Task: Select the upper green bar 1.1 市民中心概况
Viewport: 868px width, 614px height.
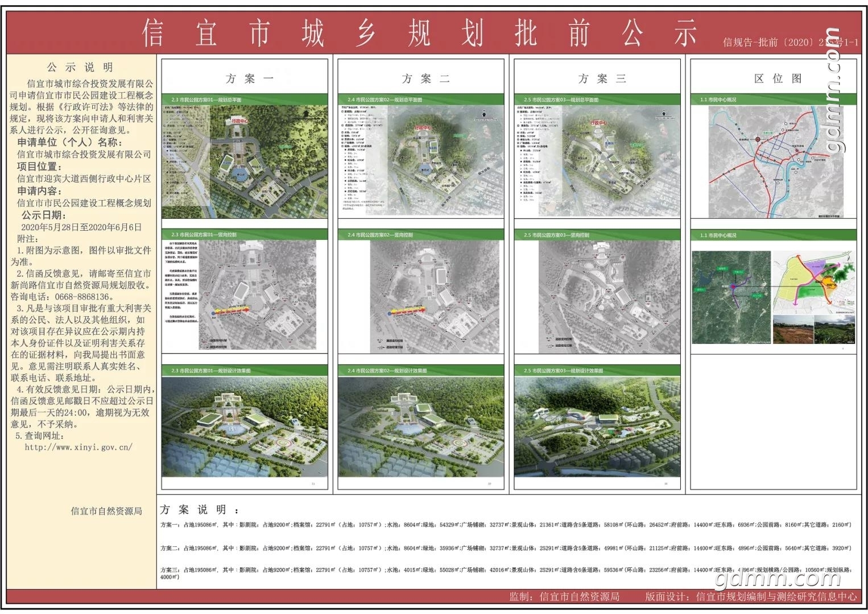Action: [x=774, y=99]
